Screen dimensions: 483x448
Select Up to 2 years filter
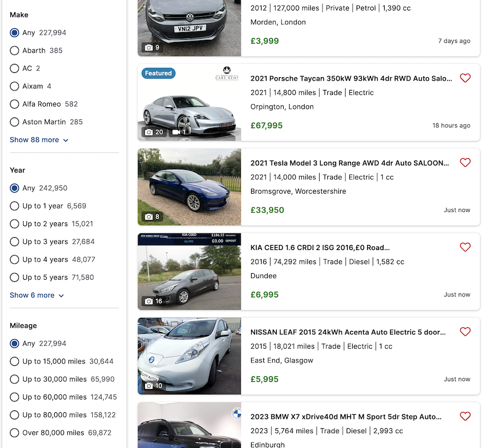pyautogui.click(x=14, y=224)
